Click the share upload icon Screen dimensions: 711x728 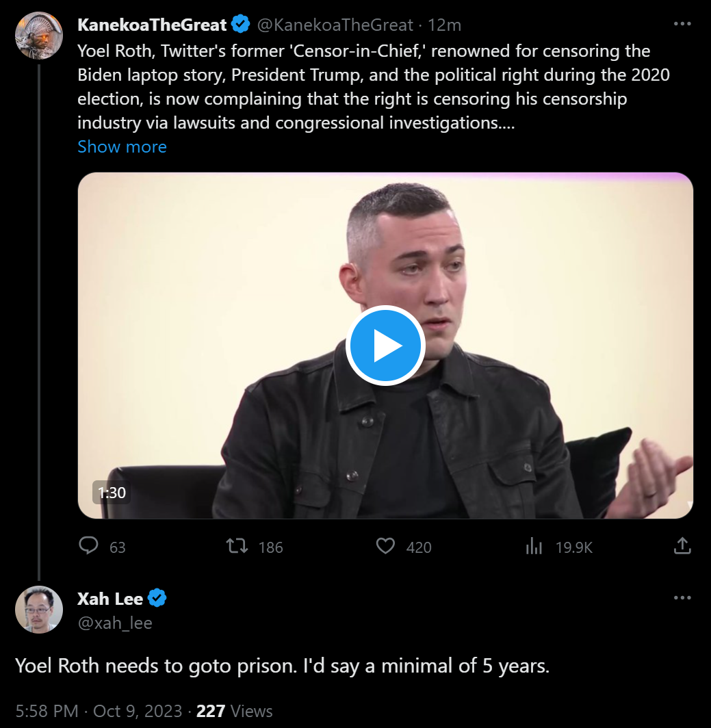tap(682, 545)
